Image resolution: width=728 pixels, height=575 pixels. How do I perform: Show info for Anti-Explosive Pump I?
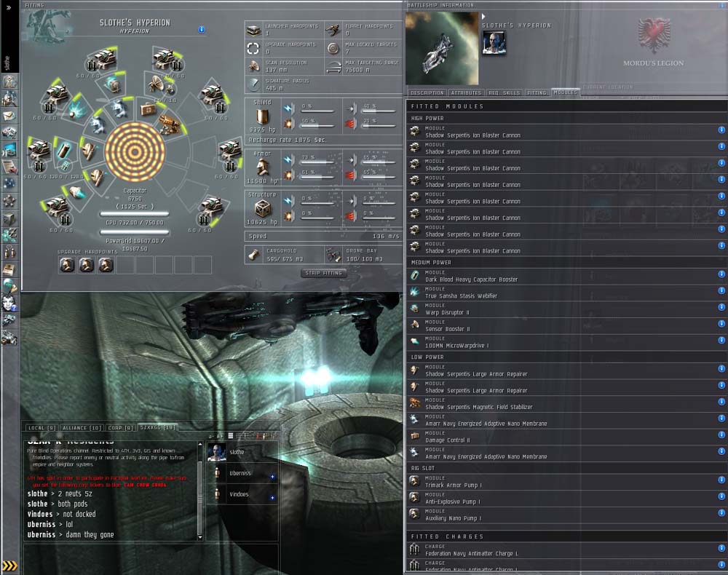point(721,496)
